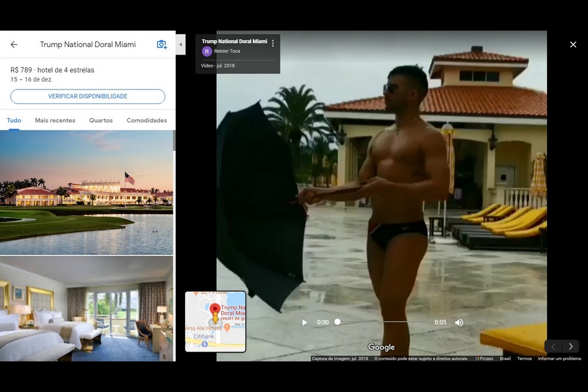Screen dimensions: 588x392
Task: Click the Reinier Toca contributor name
Action: [x=227, y=51]
